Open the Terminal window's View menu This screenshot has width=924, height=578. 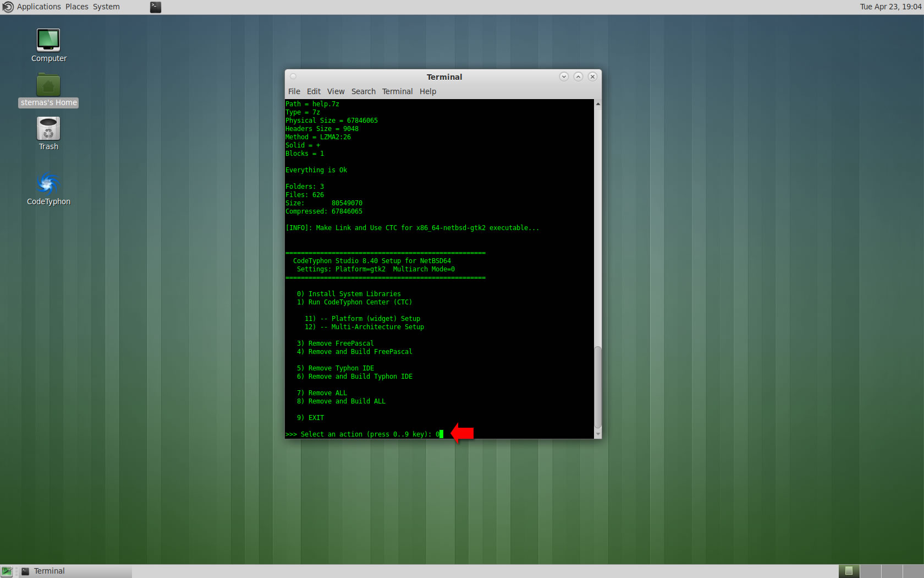tap(335, 91)
